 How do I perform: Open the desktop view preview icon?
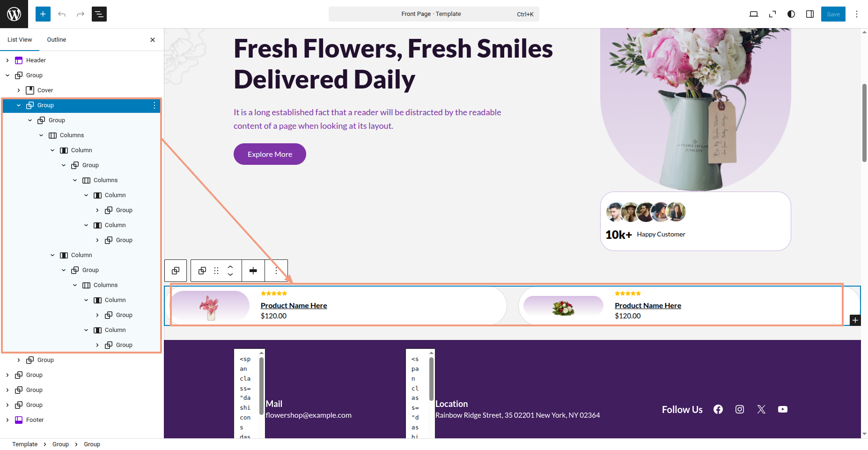(x=754, y=14)
